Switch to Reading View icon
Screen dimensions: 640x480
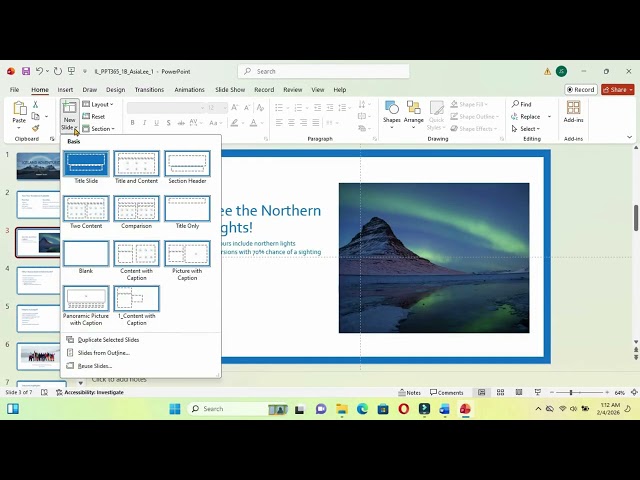(x=519, y=392)
